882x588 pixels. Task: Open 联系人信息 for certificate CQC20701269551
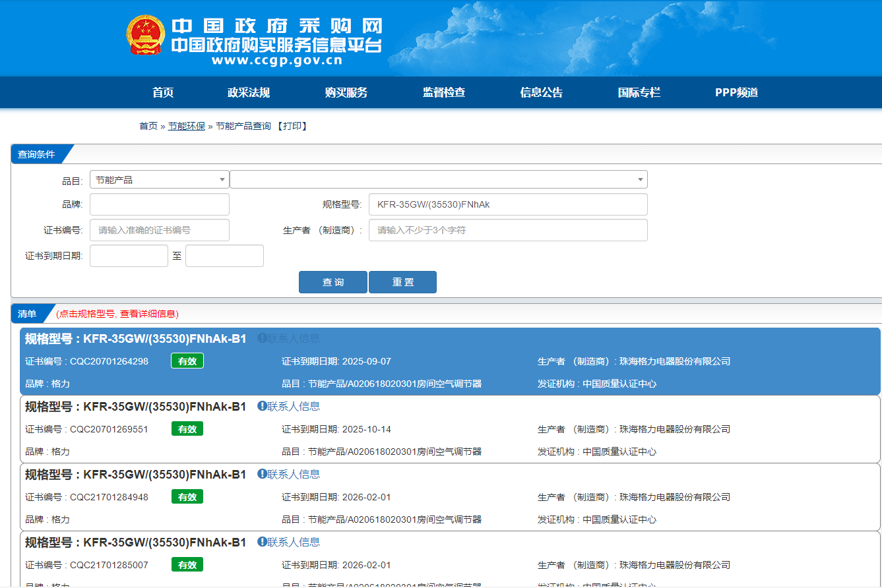[294, 406]
